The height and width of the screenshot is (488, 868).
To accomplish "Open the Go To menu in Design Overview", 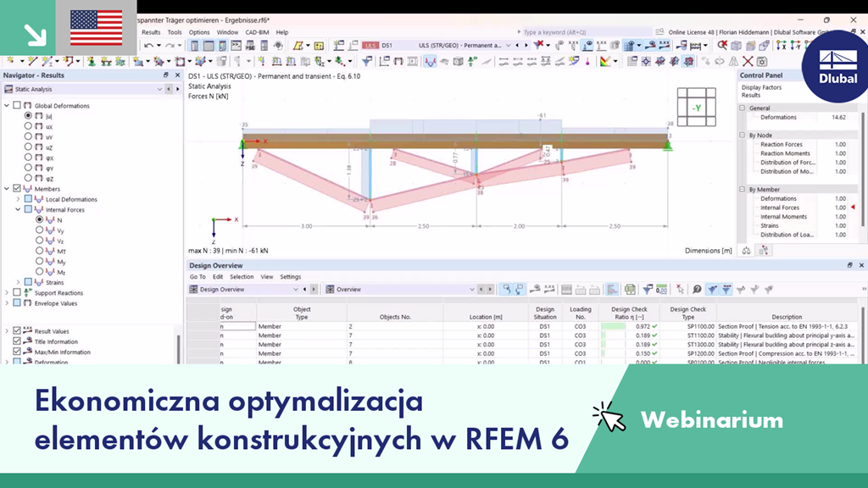I will [197, 277].
